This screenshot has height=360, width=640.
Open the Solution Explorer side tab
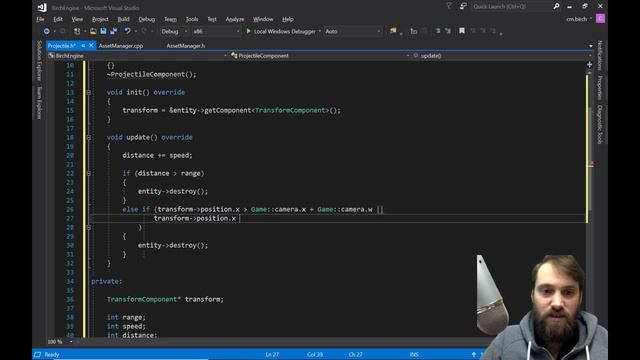pyautogui.click(x=40, y=60)
